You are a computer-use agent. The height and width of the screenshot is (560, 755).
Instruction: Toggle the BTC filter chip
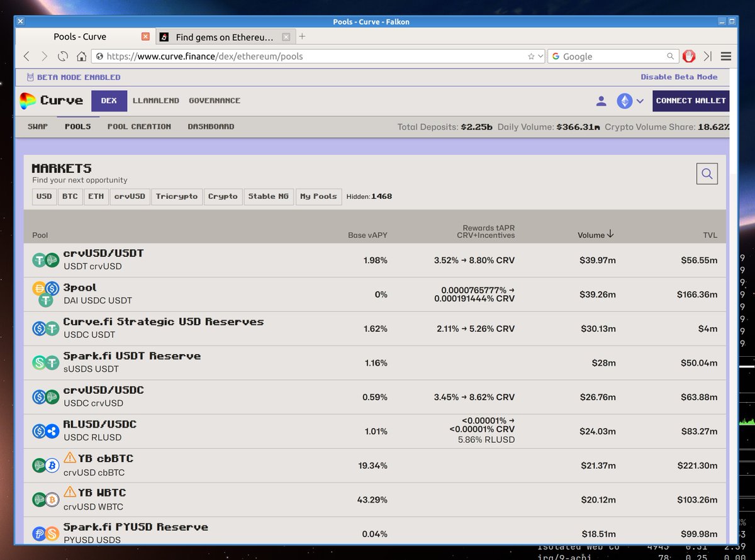pos(70,196)
